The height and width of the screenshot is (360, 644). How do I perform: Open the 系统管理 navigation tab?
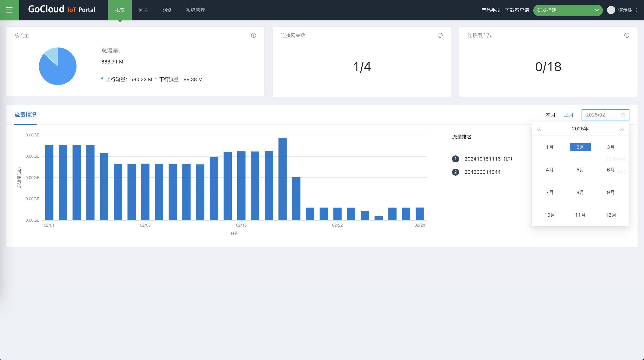(x=195, y=10)
